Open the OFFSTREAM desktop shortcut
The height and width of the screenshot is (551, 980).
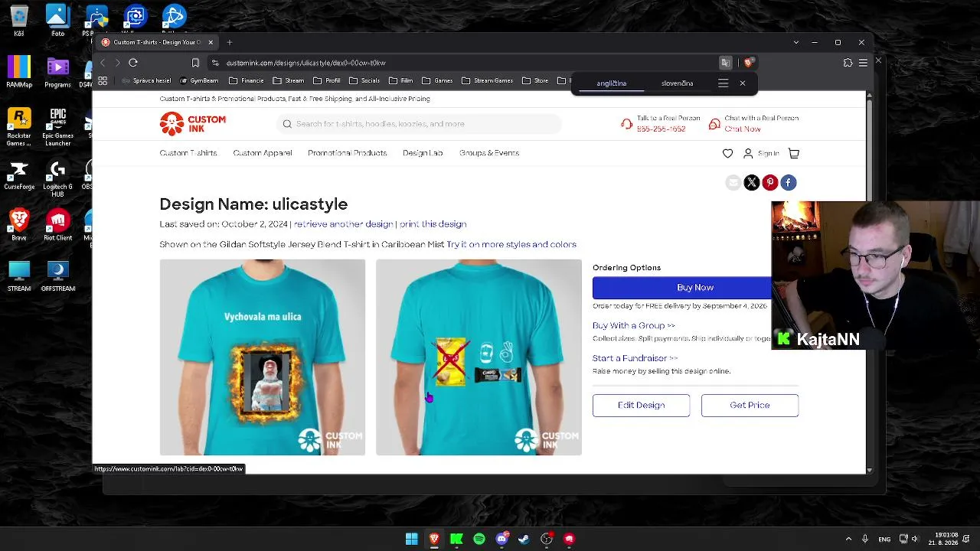(x=58, y=276)
